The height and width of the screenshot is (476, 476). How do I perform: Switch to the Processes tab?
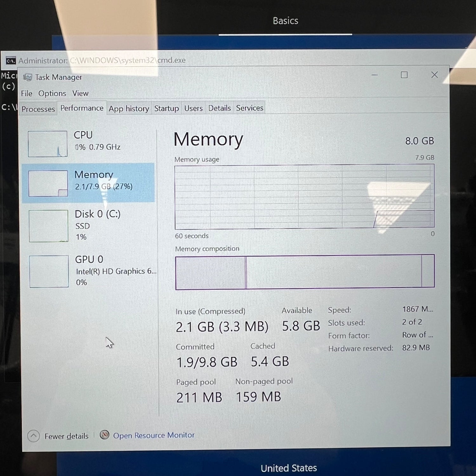click(x=38, y=109)
